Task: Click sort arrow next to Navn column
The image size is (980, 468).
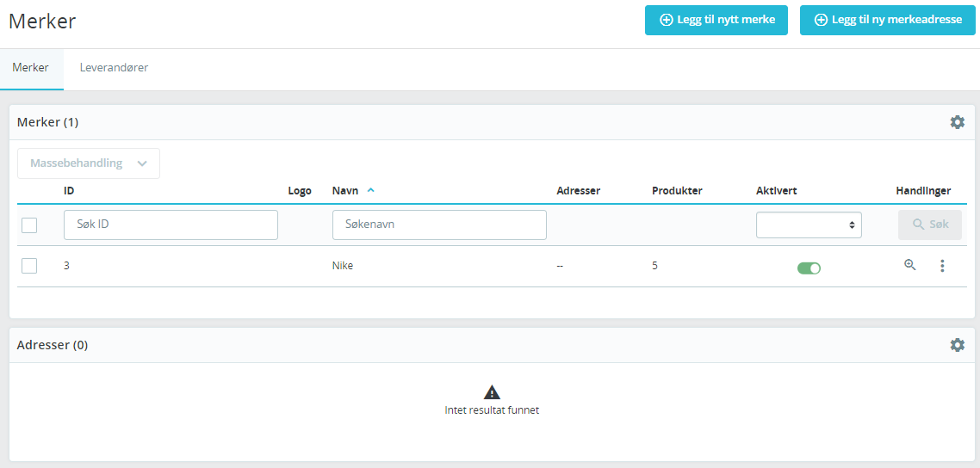Action: point(370,190)
